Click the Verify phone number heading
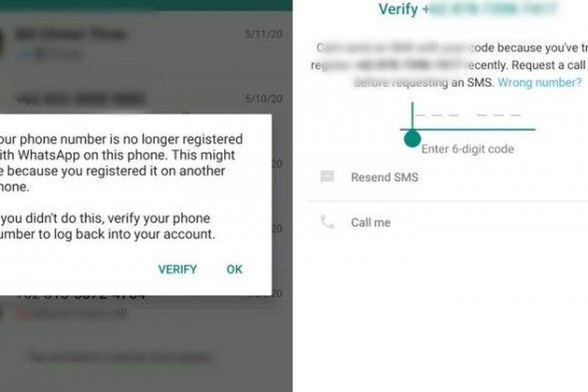 click(467, 9)
